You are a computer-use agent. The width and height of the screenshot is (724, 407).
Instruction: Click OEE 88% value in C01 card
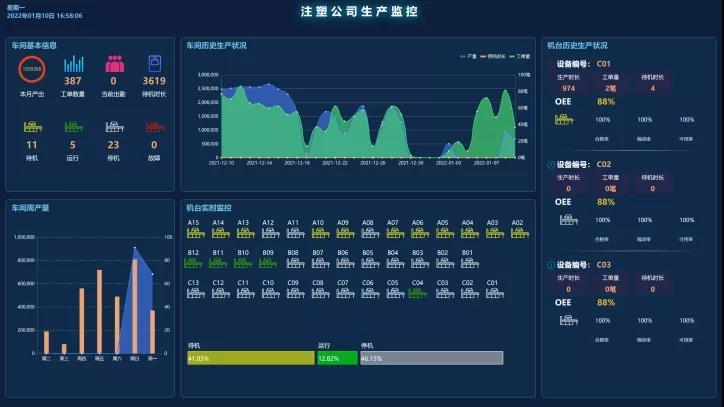pos(606,102)
